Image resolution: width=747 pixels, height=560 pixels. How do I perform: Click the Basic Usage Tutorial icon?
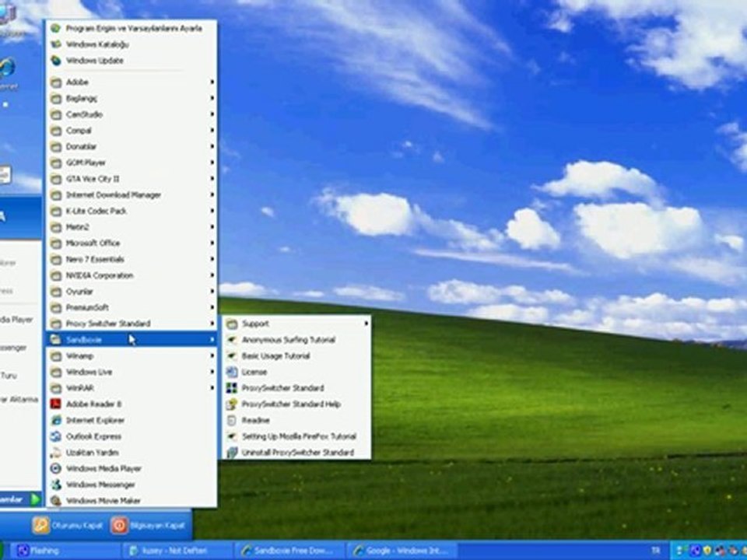(x=232, y=356)
